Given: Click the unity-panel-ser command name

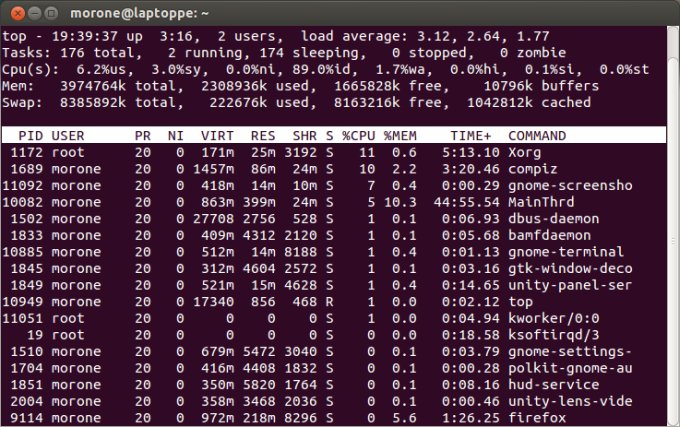Looking at the screenshot, I should [x=570, y=285].
